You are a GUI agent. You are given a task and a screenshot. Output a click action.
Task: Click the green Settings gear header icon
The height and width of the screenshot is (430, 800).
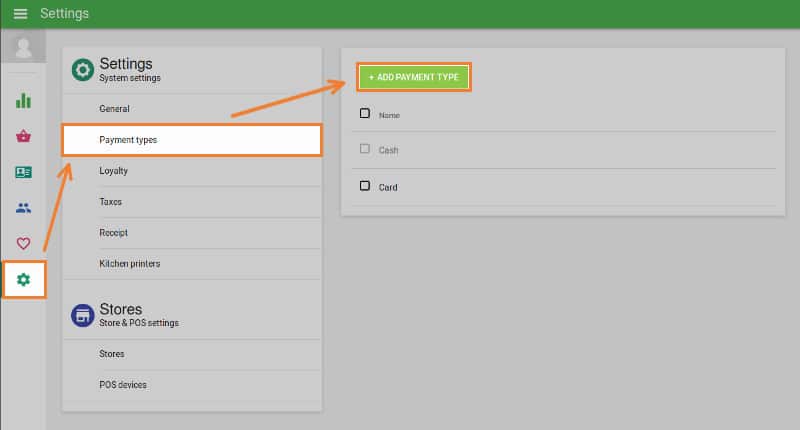point(83,70)
